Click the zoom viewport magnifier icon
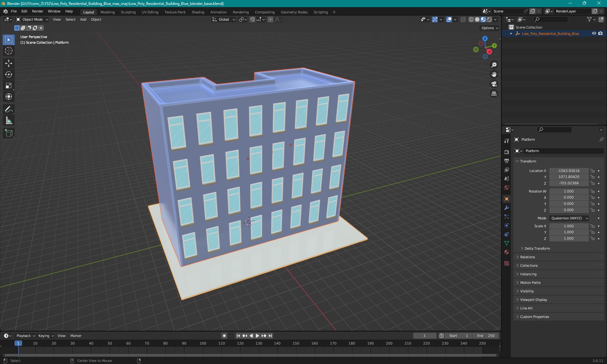 (x=494, y=65)
